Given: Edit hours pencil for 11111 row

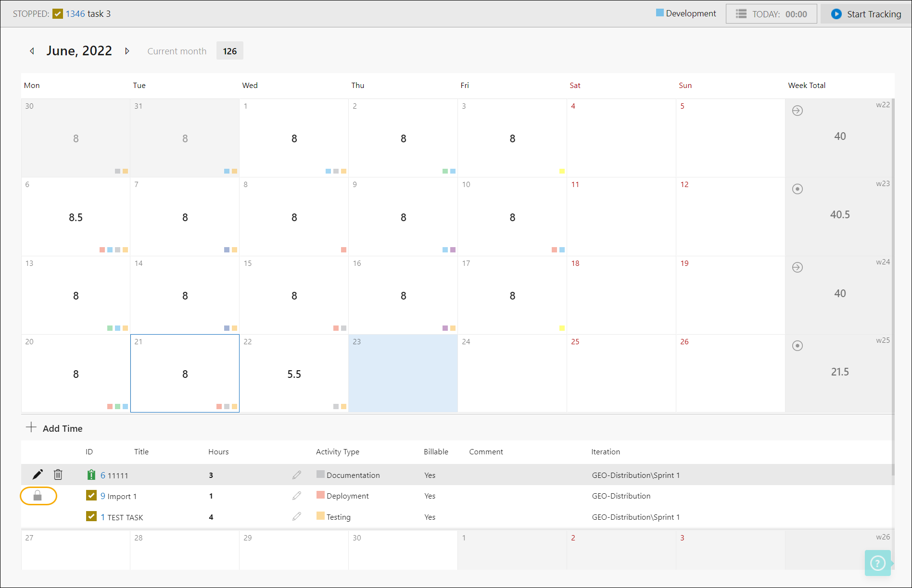Looking at the screenshot, I should pyautogui.click(x=297, y=475).
